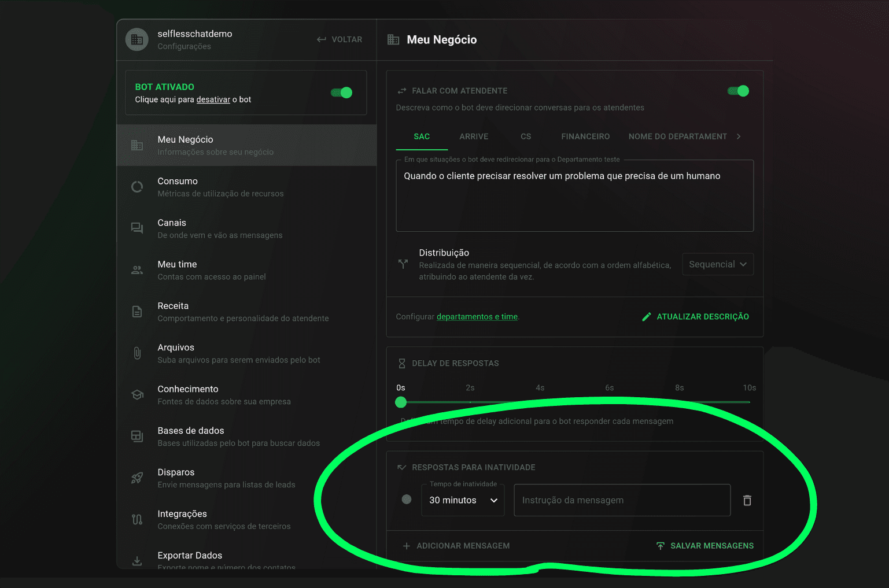Screen dimensions: 889x588
Task: Click the Integrações connector icon
Action: pyautogui.click(x=137, y=520)
